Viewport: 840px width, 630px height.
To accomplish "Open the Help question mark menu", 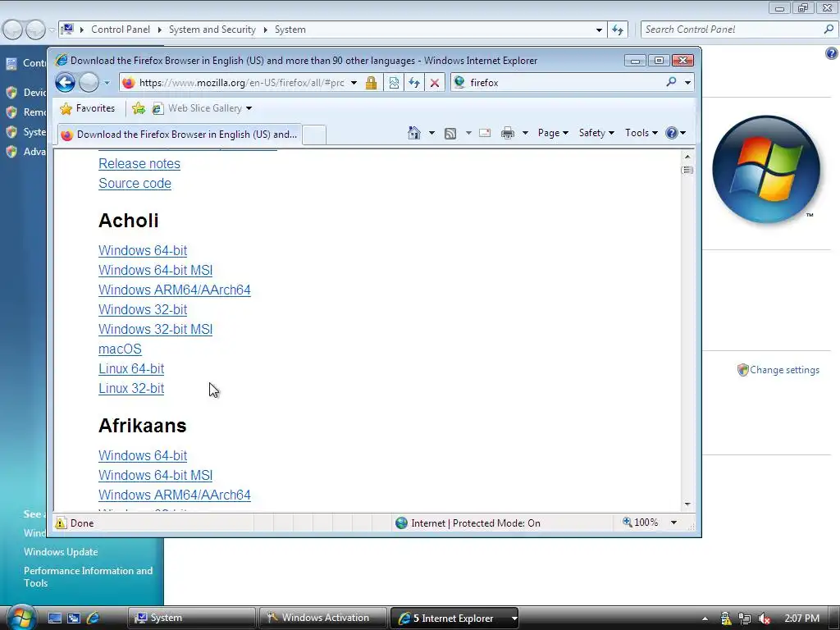I will (675, 133).
